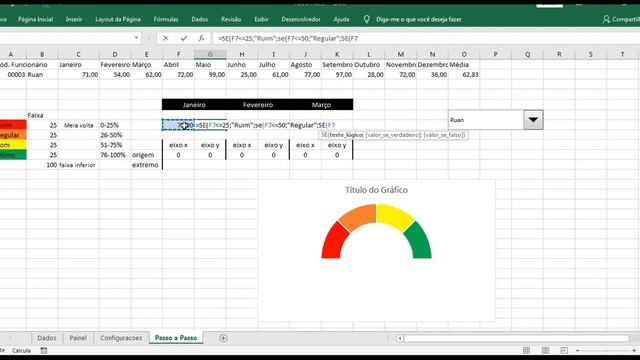Screen dimensions: 640x360
Task: Click the Média header cell
Action: tap(464, 64)
